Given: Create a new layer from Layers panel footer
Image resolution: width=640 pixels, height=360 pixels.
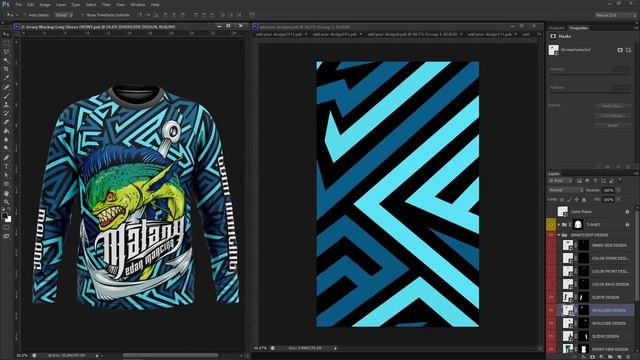Looking at the screenshot, I should pyautogui.click(x=619, y=357).
